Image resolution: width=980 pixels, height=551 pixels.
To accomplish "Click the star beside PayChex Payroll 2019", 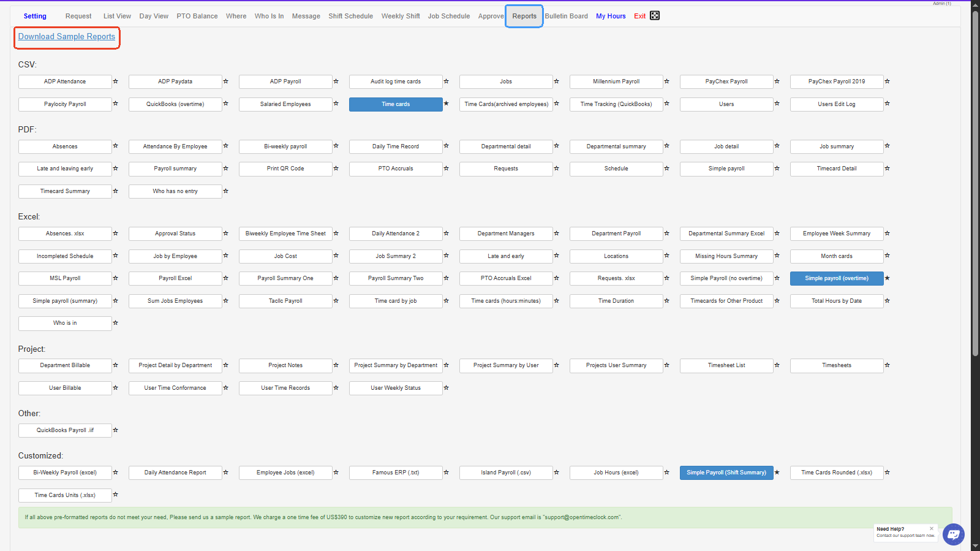I will click(x=887, y=82).
